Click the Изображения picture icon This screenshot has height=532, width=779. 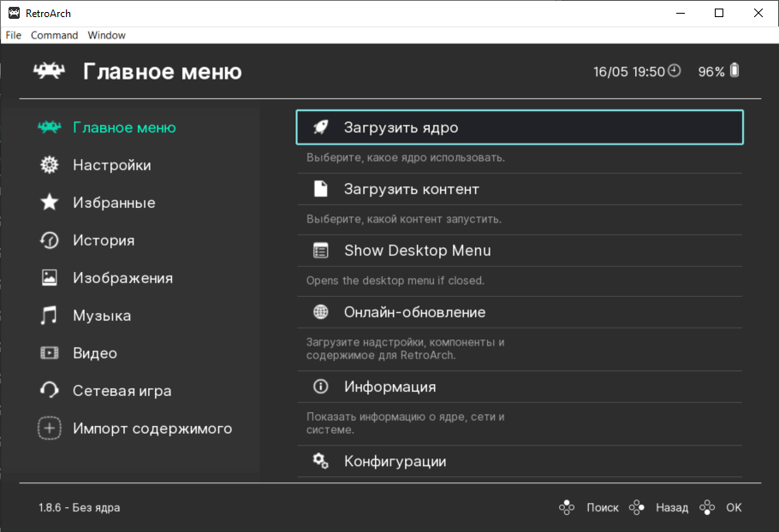point(49,277)
